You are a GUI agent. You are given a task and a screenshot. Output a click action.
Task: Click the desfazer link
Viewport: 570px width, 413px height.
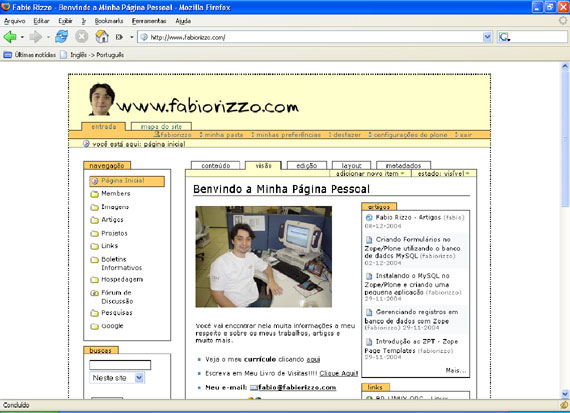point(345,135)
